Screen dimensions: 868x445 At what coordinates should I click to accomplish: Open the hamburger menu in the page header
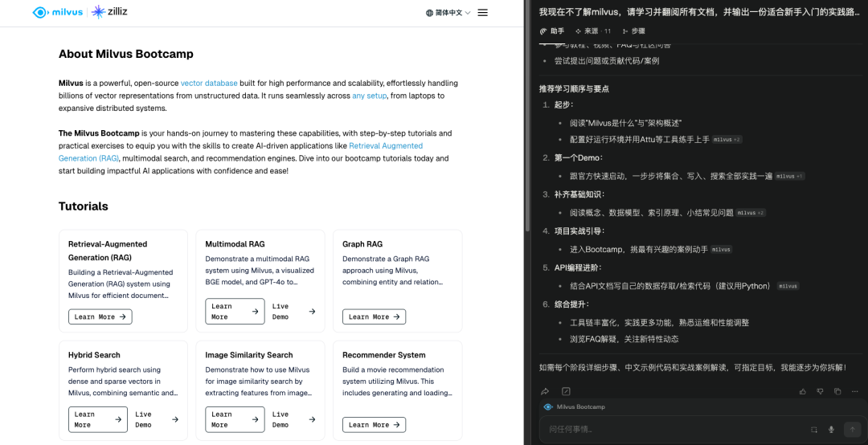(x=483, y=13)
